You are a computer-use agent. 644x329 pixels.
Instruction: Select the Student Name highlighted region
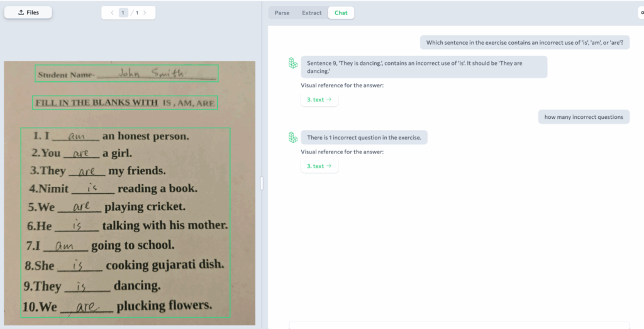tap(126, 74)
